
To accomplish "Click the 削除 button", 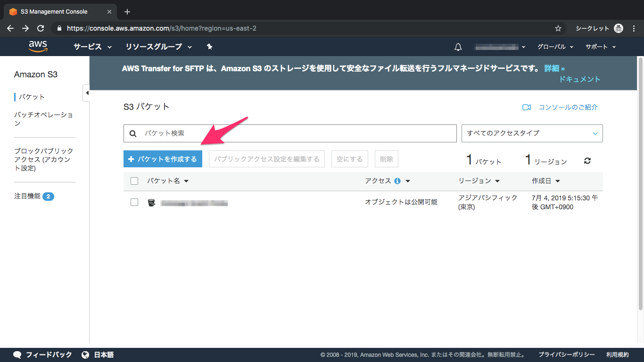I will (387, 159).
